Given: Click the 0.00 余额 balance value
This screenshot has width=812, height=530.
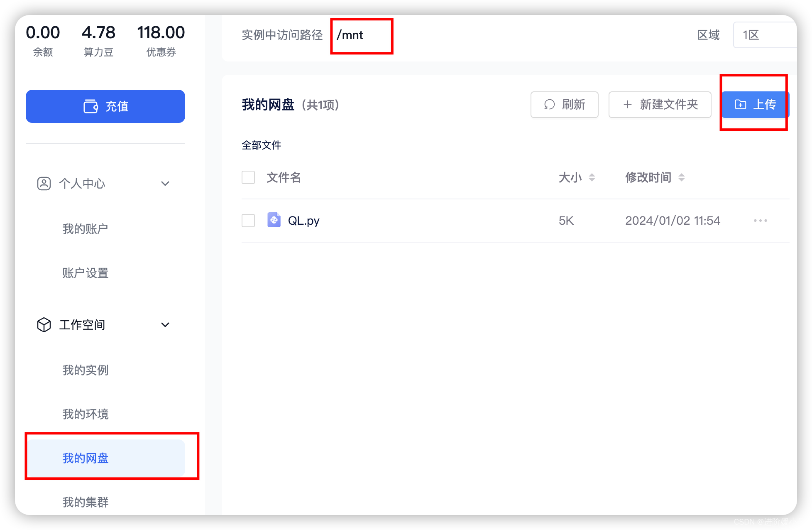Looking at the screenshot, I should [x=43, y=32].
